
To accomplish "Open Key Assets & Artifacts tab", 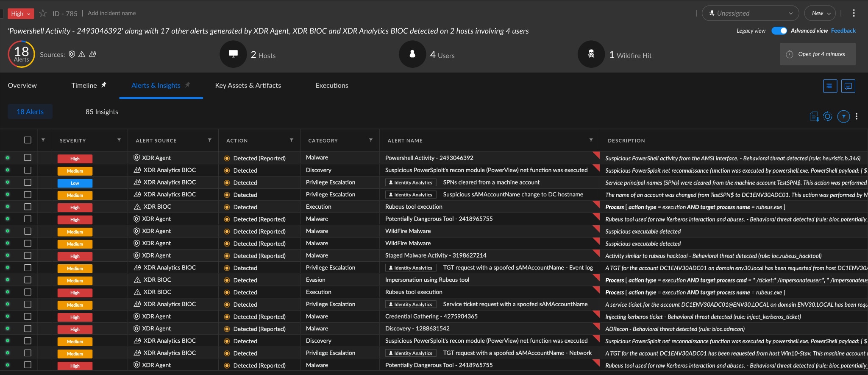I will (248, 85).
